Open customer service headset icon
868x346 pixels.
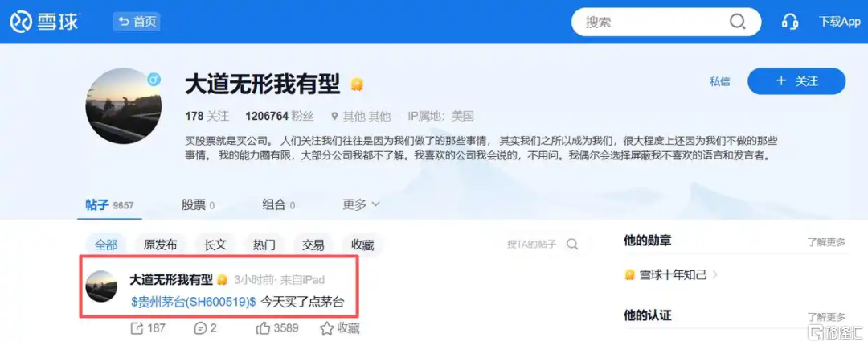789,22
